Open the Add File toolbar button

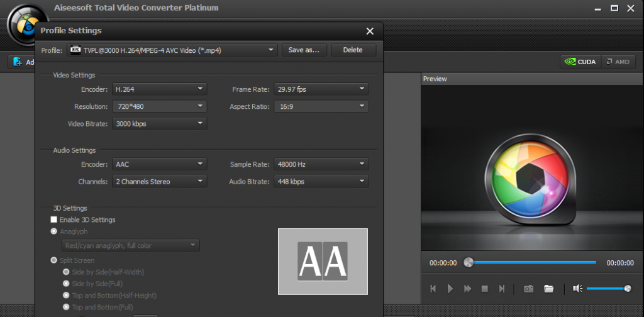[x=22, y=62]
